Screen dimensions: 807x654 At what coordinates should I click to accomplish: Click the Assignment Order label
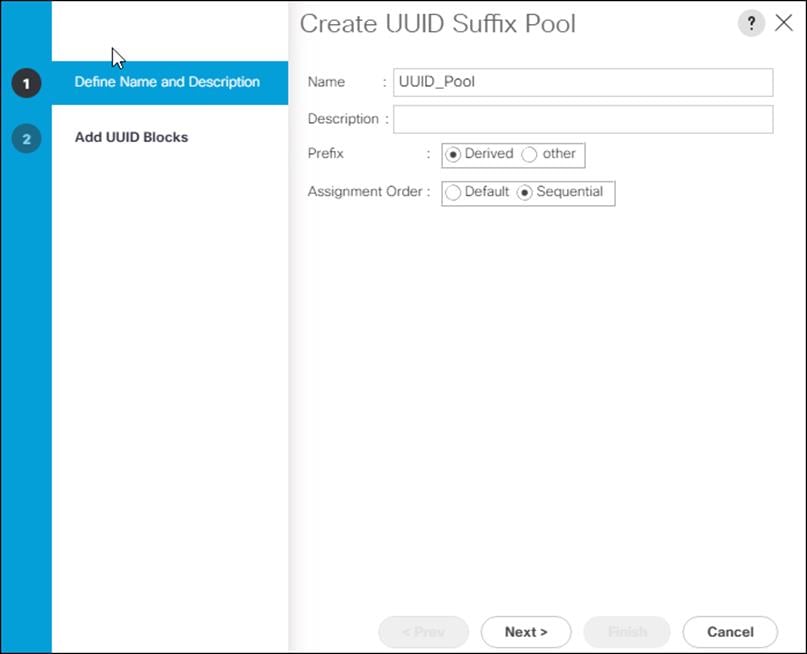367,191
